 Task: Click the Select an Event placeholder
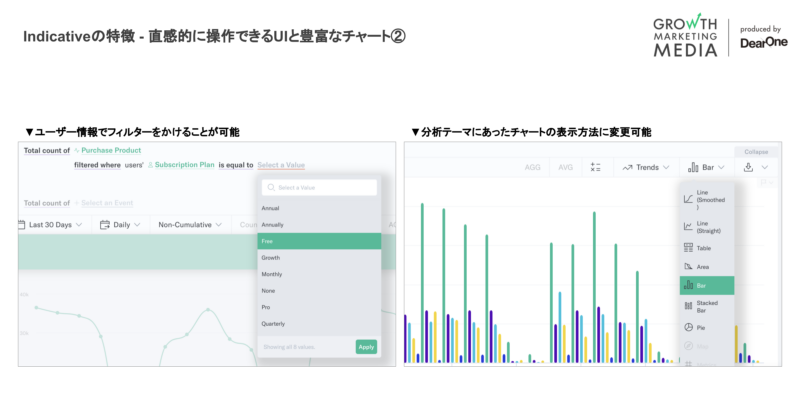pos(107,203)
